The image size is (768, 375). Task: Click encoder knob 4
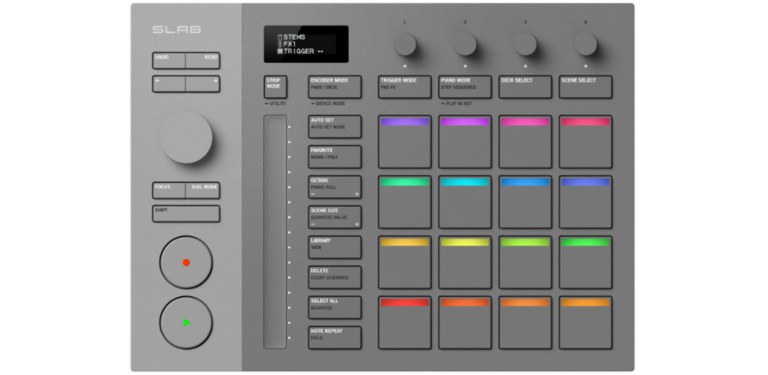[x=585, y=45]
